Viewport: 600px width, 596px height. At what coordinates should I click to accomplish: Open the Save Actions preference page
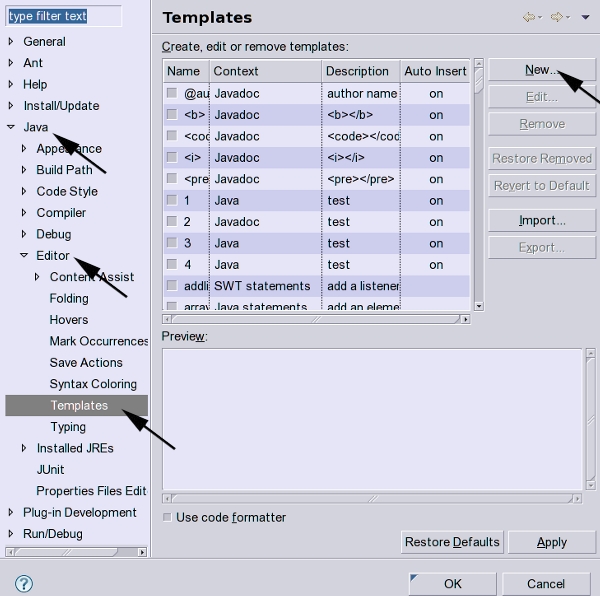86,363
